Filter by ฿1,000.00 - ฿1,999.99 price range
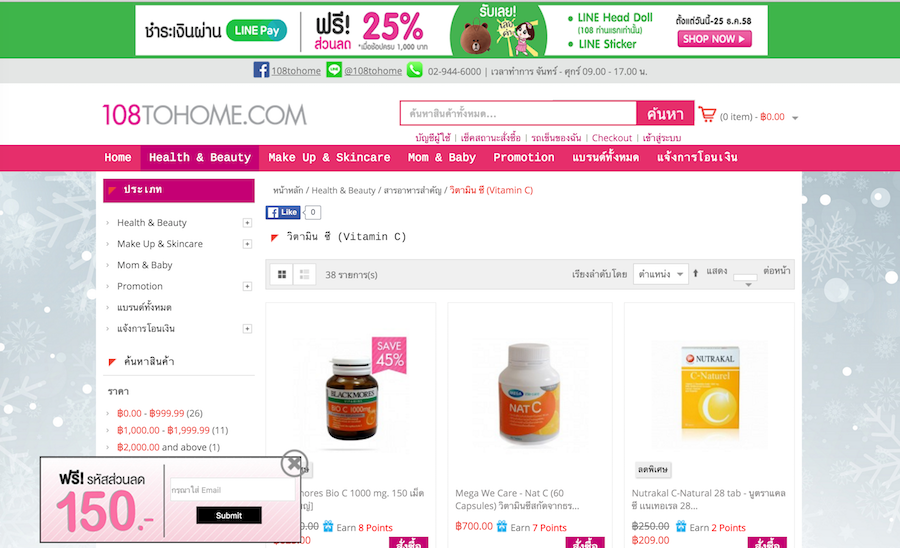 point(163,430)
